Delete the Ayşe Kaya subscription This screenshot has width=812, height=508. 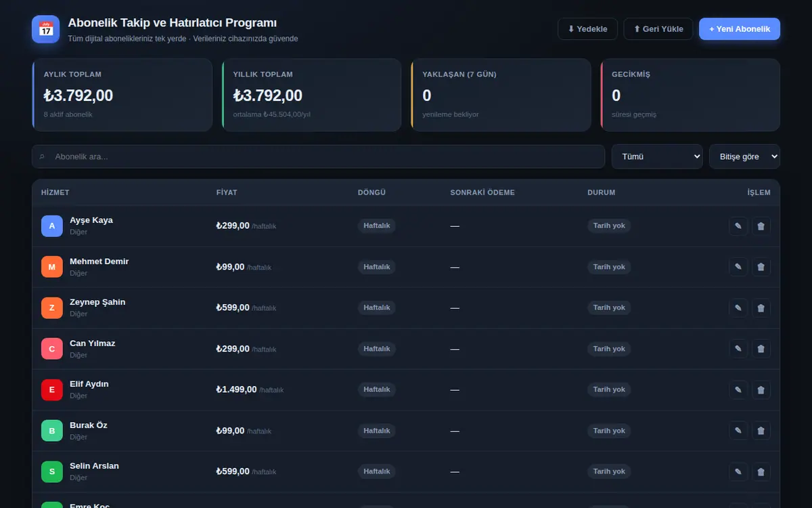pyautogui.click(x=761, y=226)
